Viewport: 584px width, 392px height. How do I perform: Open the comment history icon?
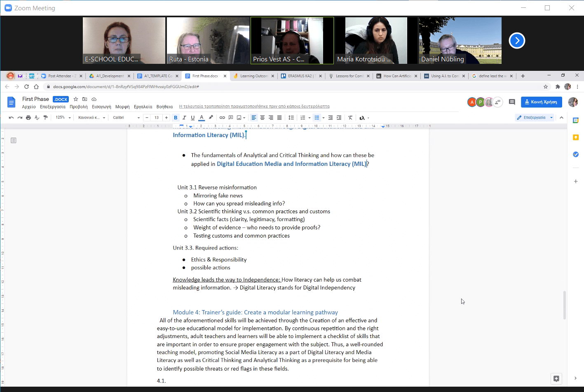click(512, 102)
